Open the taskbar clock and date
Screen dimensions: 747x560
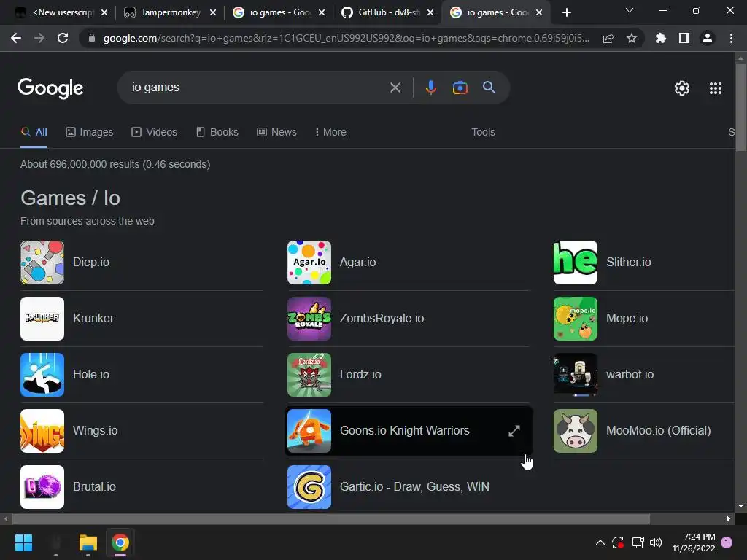(694, 542)
